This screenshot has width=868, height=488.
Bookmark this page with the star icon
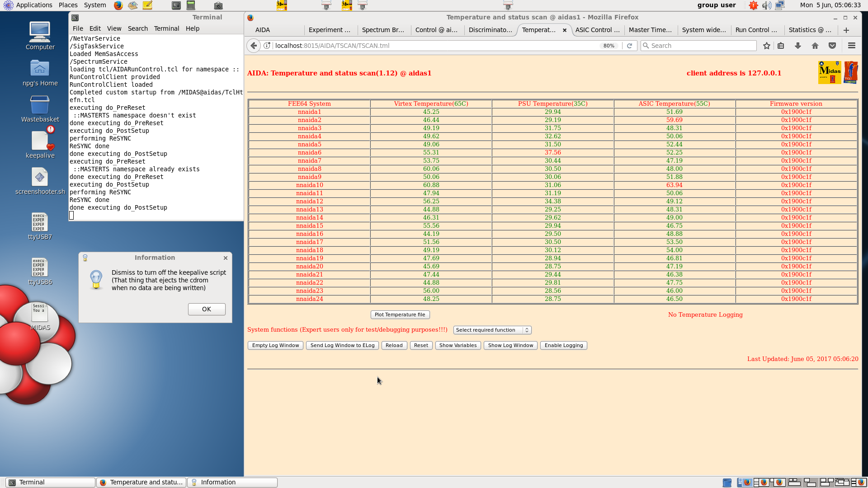(x=767, y=46)
